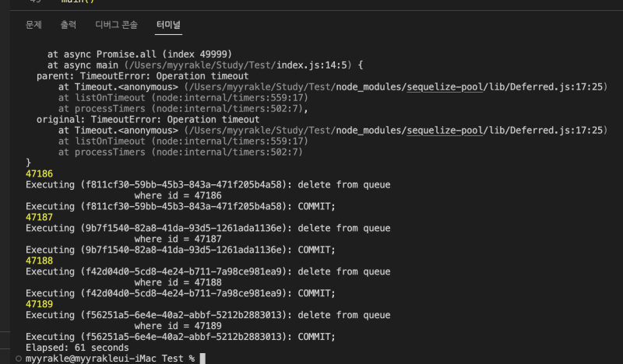Click the Elapsed: 61 seconds line
This screenshot has width=623, height=364.
[x=77, y=348]
